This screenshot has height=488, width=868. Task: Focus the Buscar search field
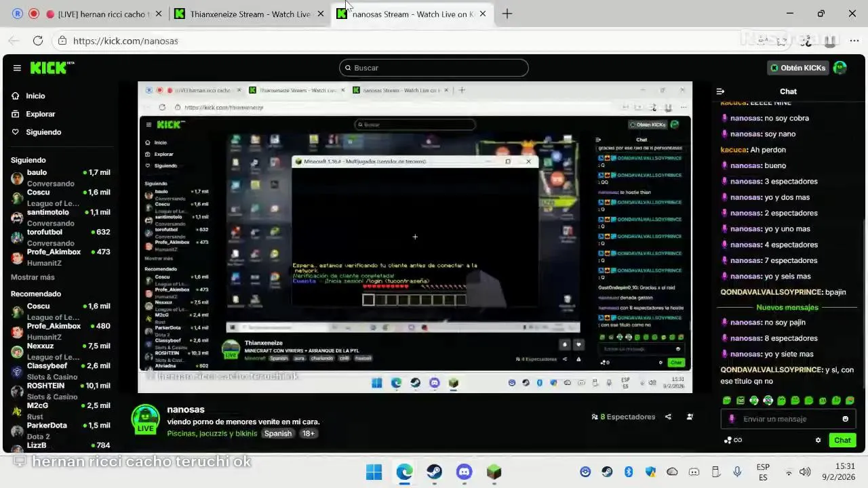434,68
